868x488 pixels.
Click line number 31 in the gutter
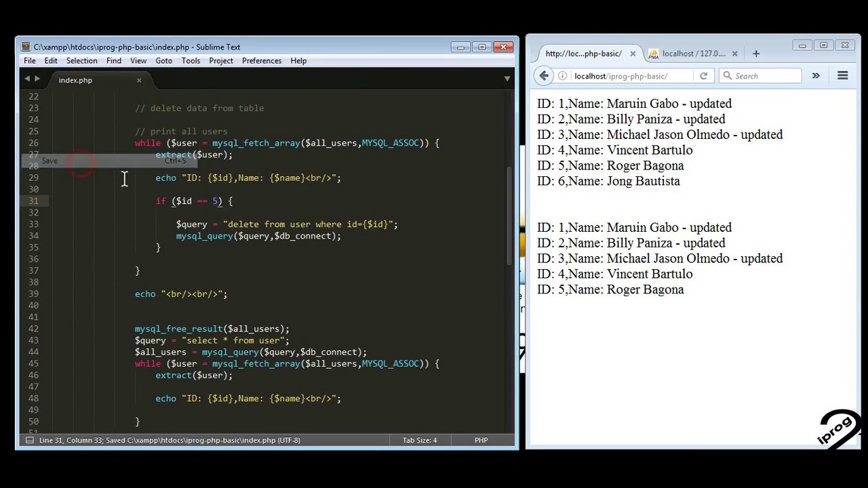click(x=33, y=201)
